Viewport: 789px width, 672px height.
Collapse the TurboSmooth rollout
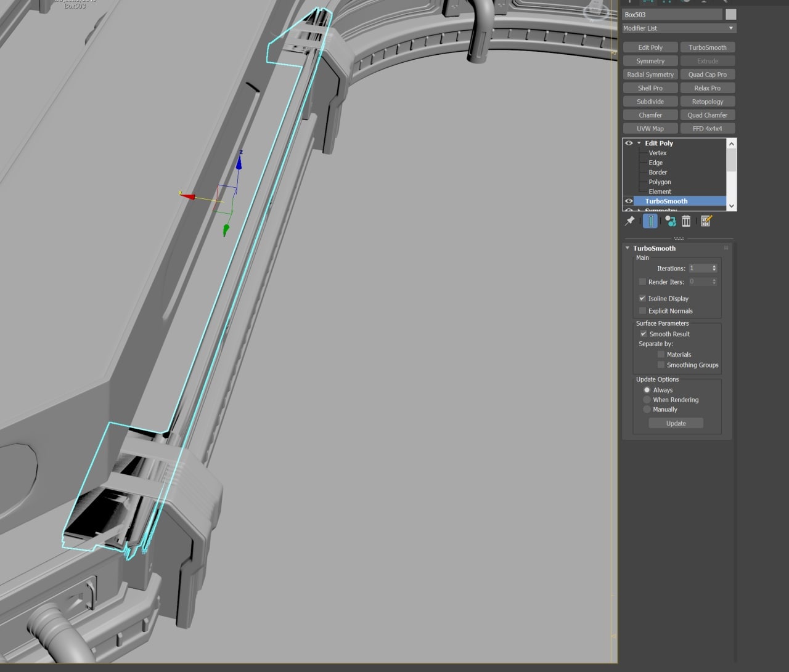628,248
